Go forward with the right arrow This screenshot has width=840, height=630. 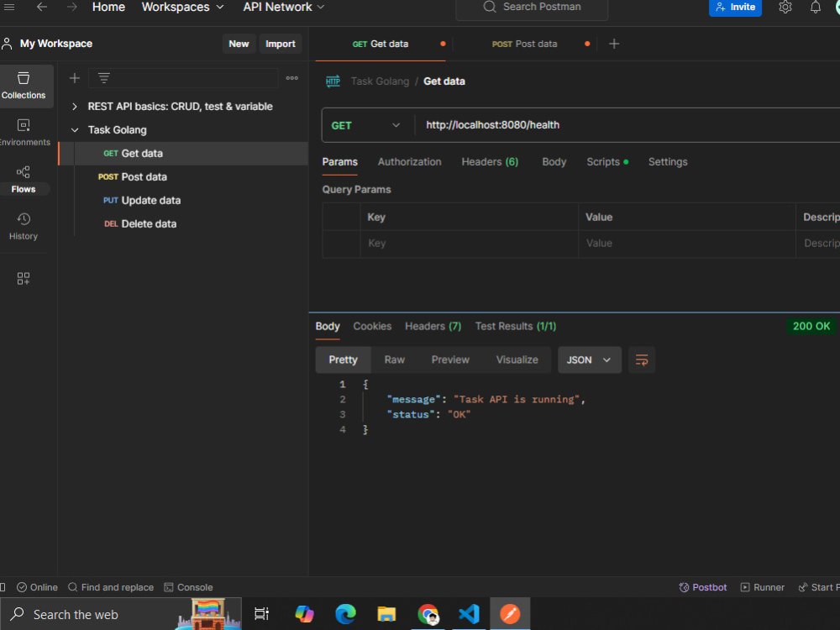pyautogui.click(x=71, y=7)
